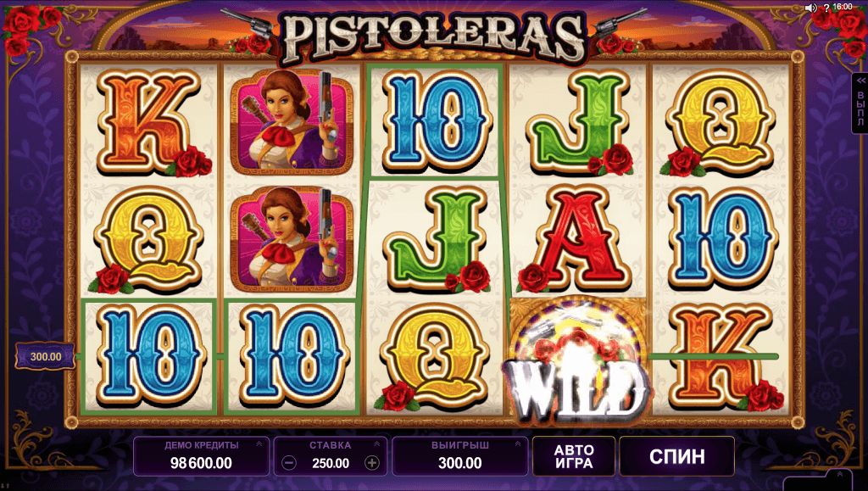The width and height of the screenshot is (868, 491).
Task: Select the lower pistolera woman symbol
Action: [x=292, y=240]
